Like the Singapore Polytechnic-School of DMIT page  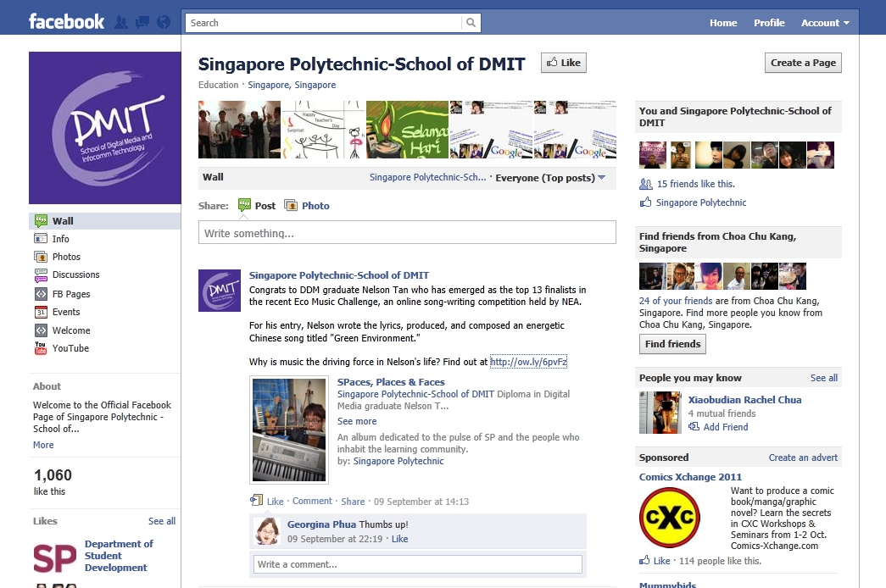click(564, 63)
